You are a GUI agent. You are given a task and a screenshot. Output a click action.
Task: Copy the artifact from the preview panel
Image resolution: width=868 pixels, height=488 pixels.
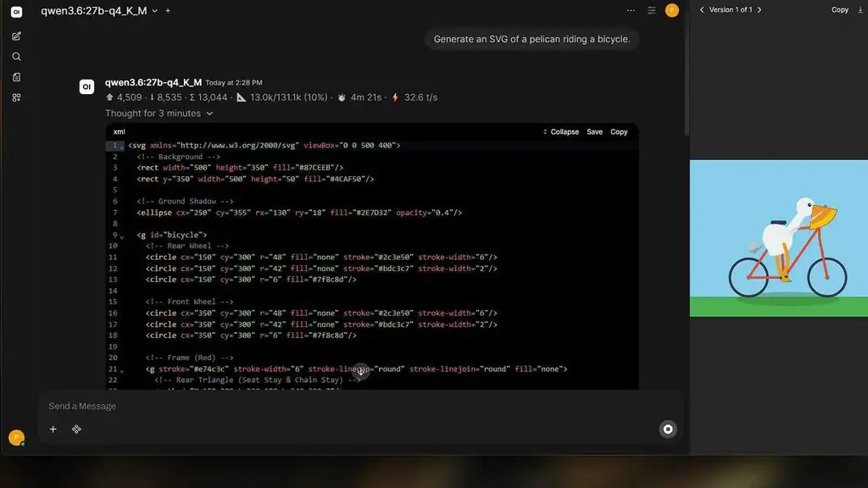pyautogui.click(x=840, y=10)
